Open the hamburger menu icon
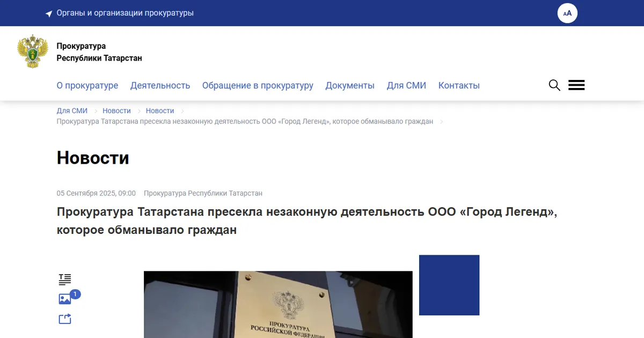 click(x=576, y=85)
